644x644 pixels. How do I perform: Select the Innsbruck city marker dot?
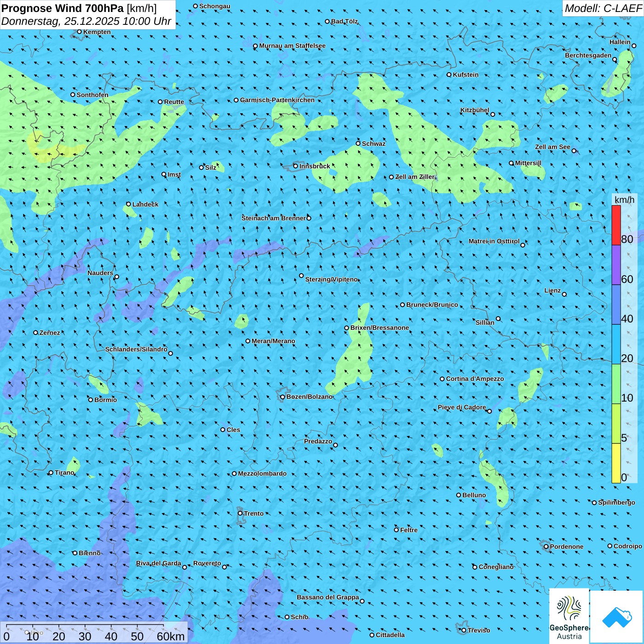point(296,166)
